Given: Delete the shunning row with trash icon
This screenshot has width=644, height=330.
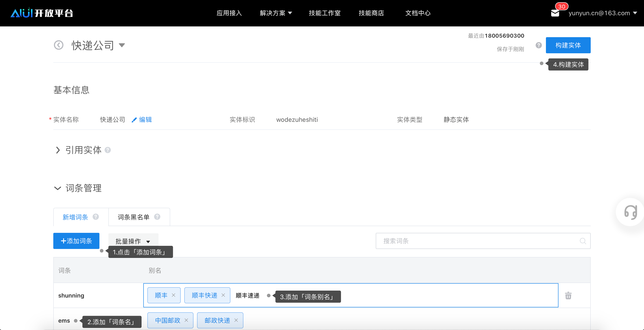Looking at the screenshot, I should click(568, 296).
